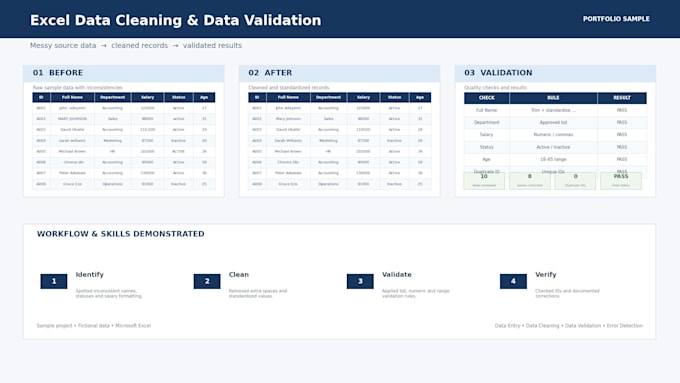Click the step 1 number box beside Identify
The image size is (680, 383).
(54, 281)
